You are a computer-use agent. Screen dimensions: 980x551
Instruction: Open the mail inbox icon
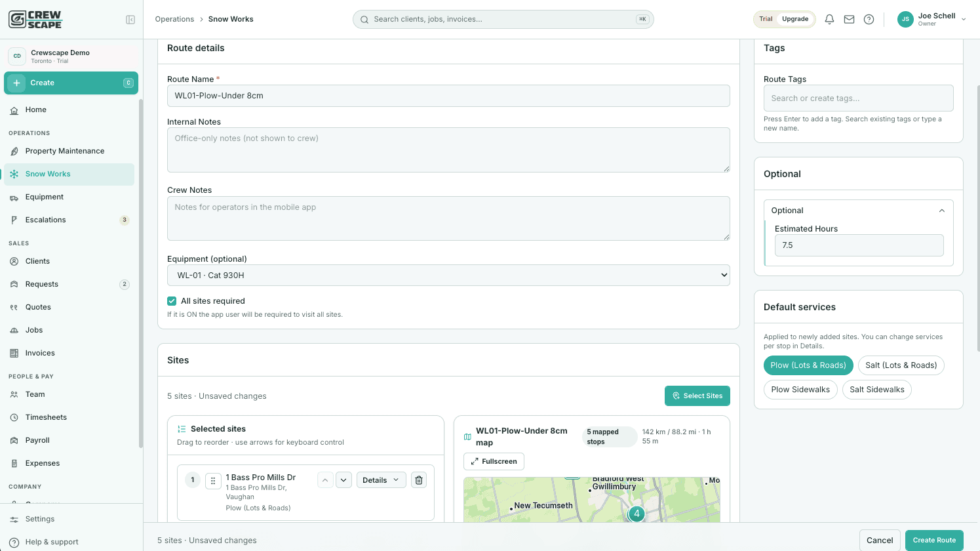[x=849, y=19]
